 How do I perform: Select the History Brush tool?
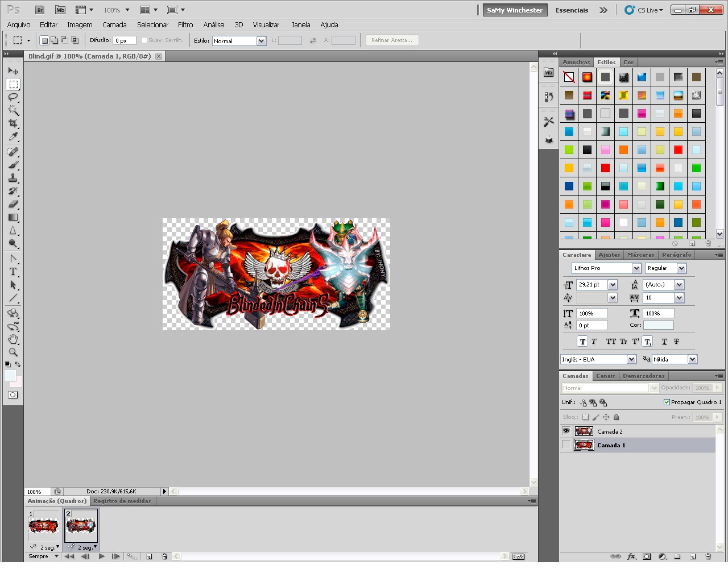pyautogui.click(x=13, y=191)
